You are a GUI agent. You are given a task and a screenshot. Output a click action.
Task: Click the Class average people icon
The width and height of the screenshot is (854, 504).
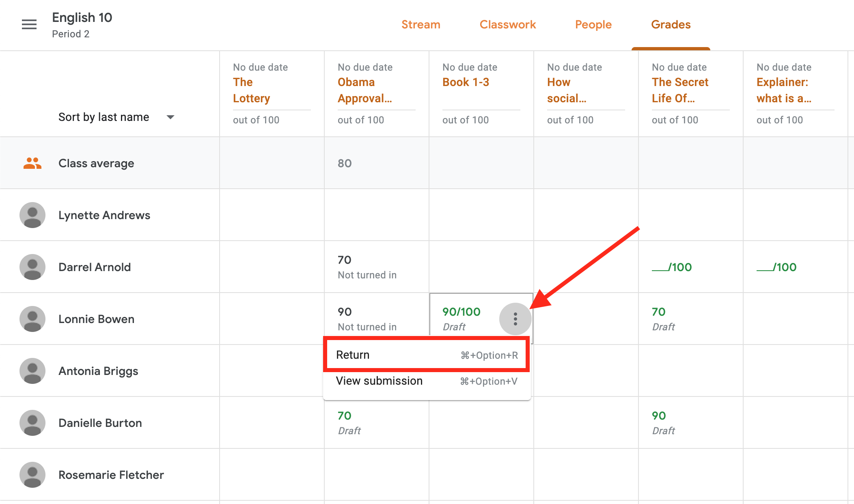click(x=32, y=163)
